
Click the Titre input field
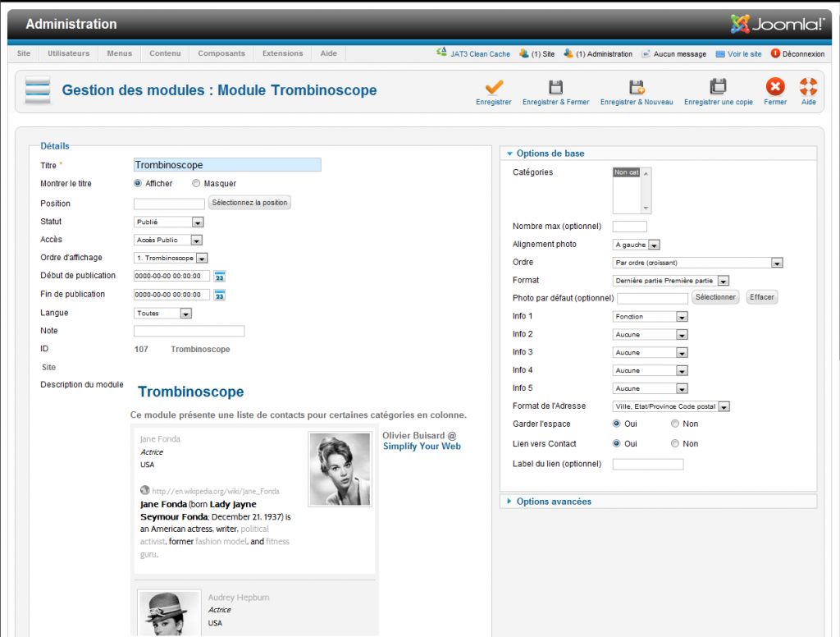(227, 165)
